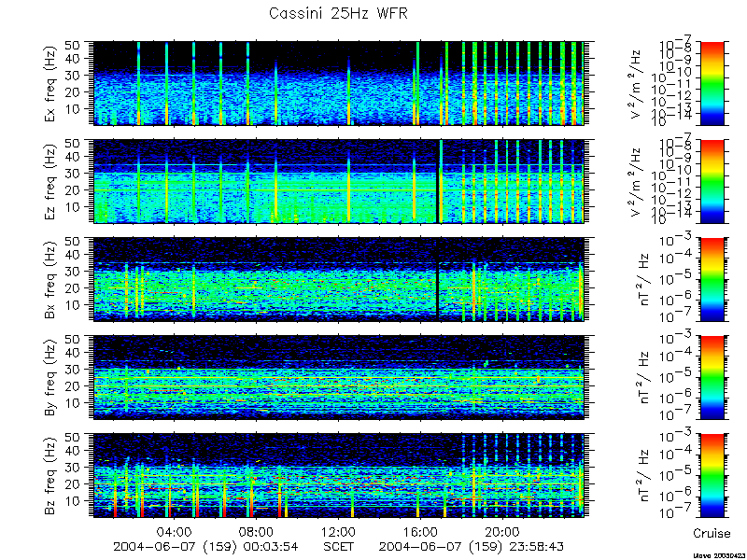The image size is (747, 560).
Task: Click the Bx panel color scale bar
Action: (712, 279)
